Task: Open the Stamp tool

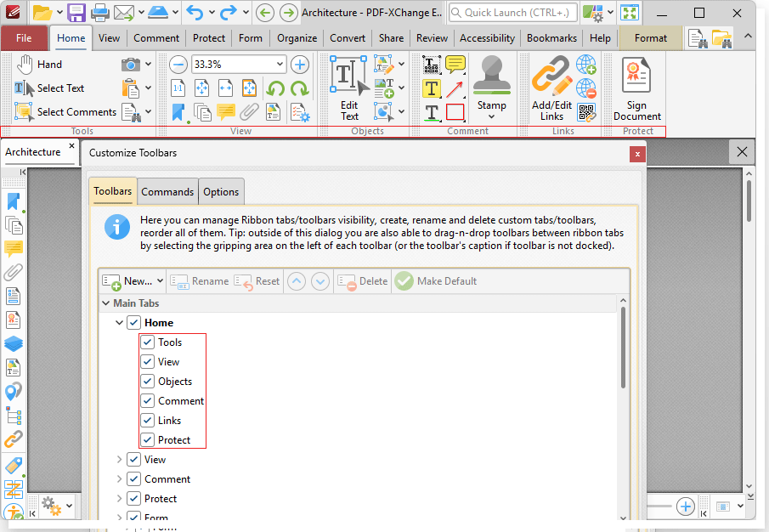Action: point(491,83)
